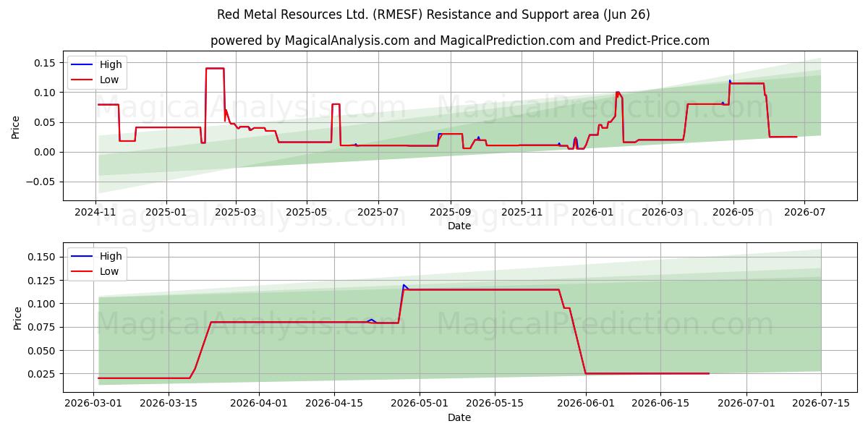Click the '2026-07-01' date tick label
Screen dimensions: 868x434
[745, 404]
